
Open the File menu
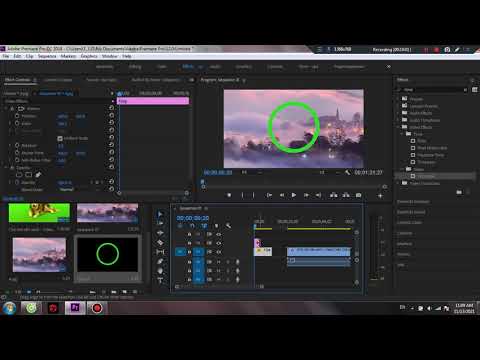6,56
